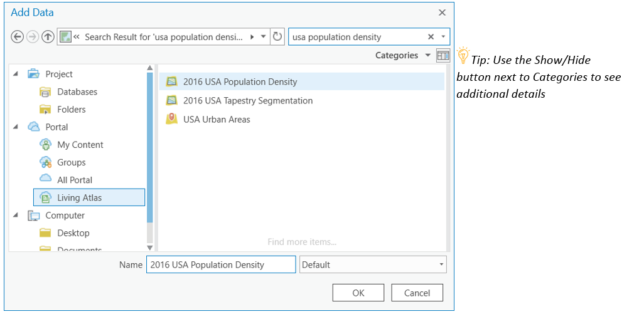Viewport: 644px width, 319px height.
Task: Select Living Atlas in the tree
Action: pos(89,197)
